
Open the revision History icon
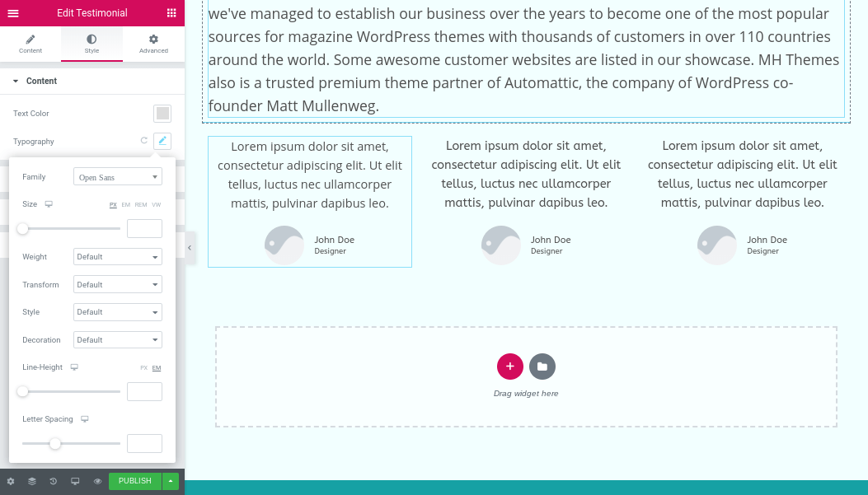(x=53, y=481)
